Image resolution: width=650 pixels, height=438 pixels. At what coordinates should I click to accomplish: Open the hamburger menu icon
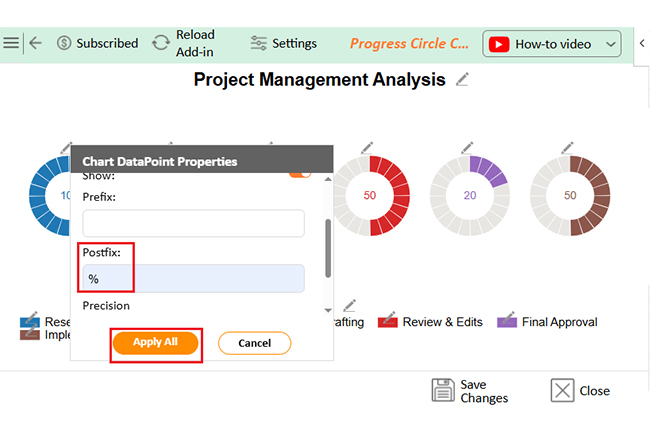click(11, 43)
